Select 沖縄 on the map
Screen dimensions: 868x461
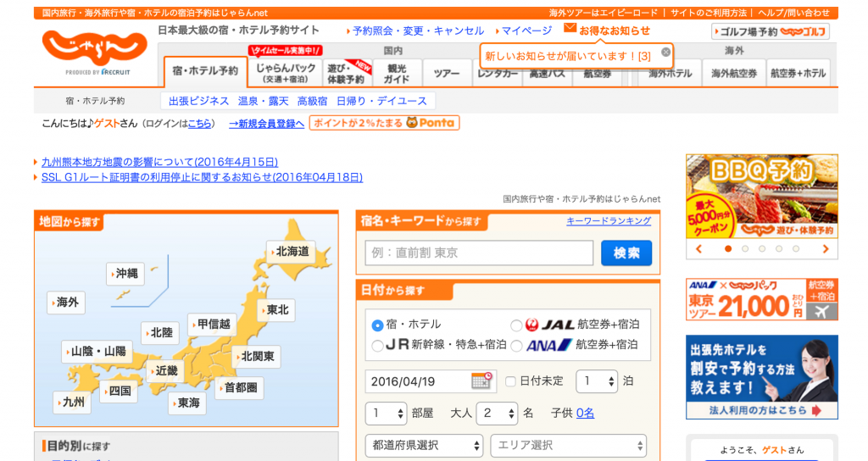click(x=125, y=274)
